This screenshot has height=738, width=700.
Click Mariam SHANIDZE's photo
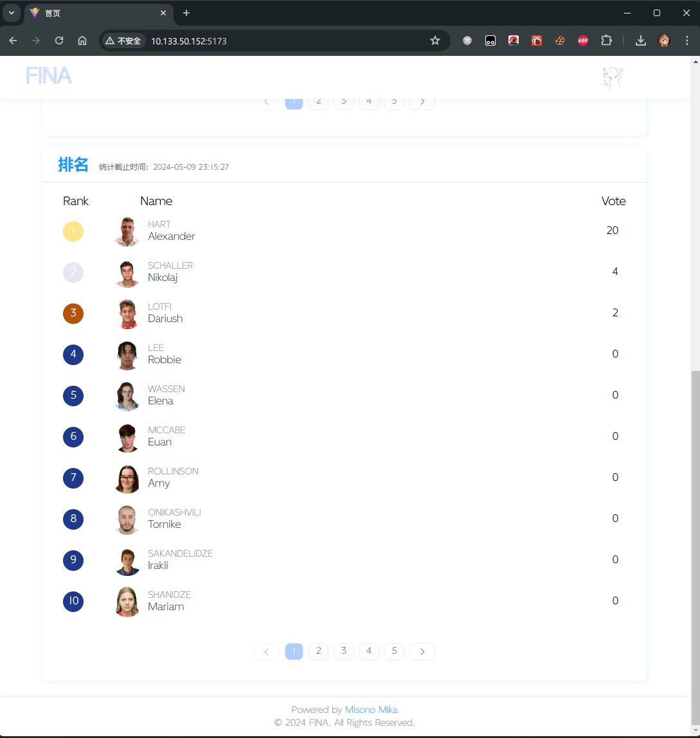[127, 602]
